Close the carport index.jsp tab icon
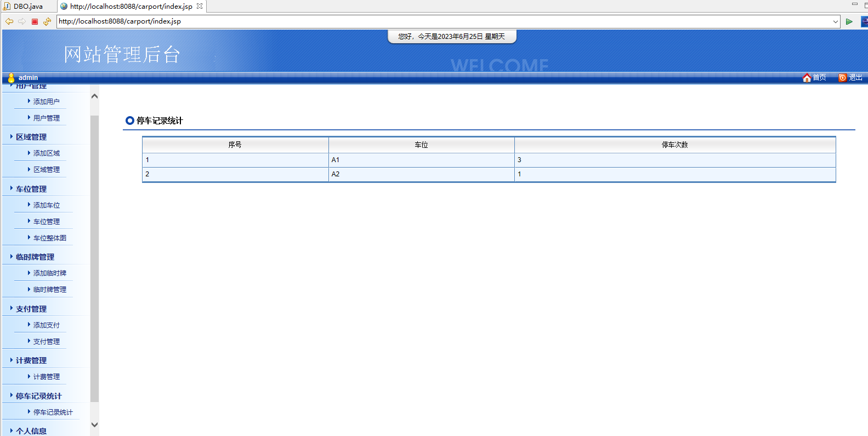The height and width of the screenshot is (436, 868). [200, 6]
